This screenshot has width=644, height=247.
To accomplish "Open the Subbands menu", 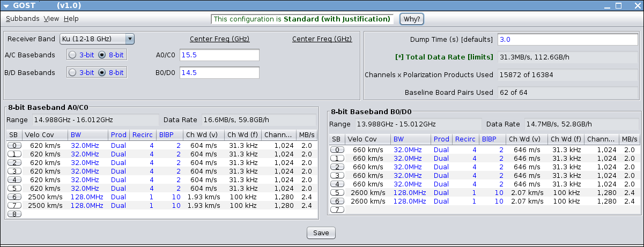I will 23,19.
